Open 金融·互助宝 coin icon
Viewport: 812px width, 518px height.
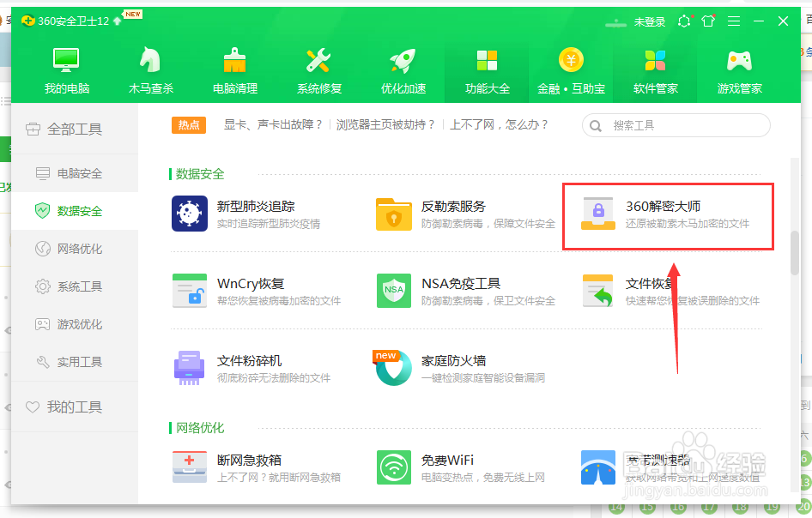click(x=571, y=60)
